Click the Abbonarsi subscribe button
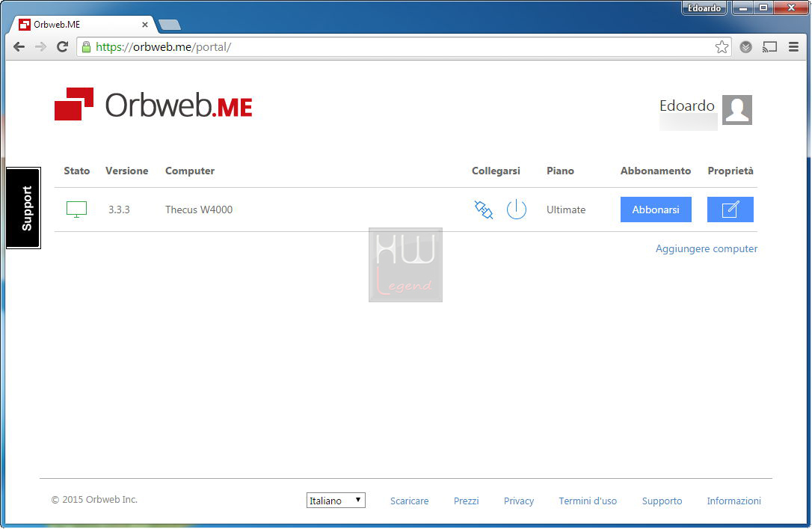The height and width of the screenshot is (529, 812). (x=656, y=210)
